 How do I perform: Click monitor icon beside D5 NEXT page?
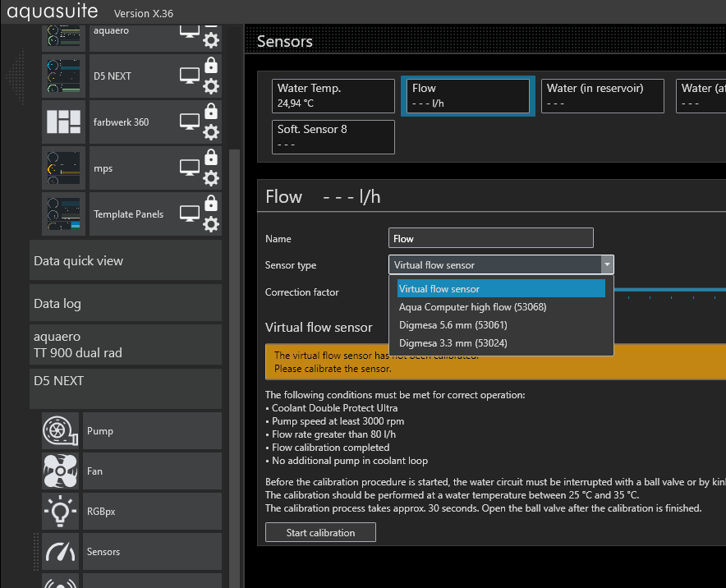pos(190,76)
